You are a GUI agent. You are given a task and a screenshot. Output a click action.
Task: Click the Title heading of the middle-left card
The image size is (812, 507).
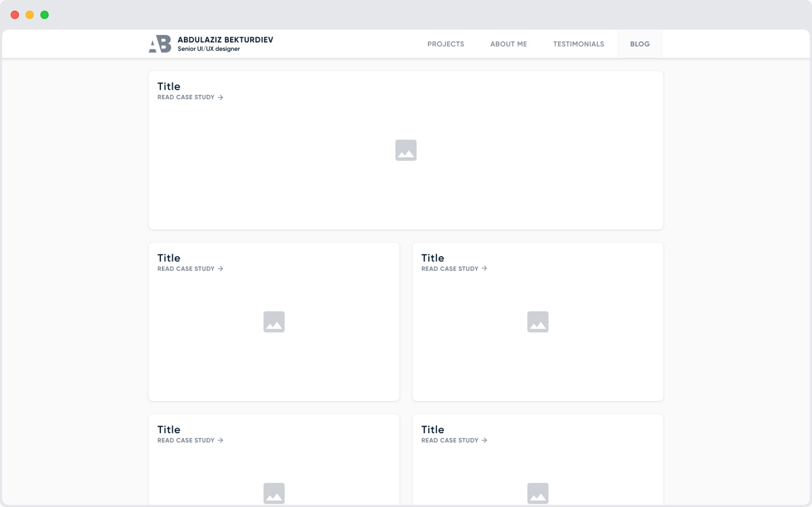tap(168, 258)
